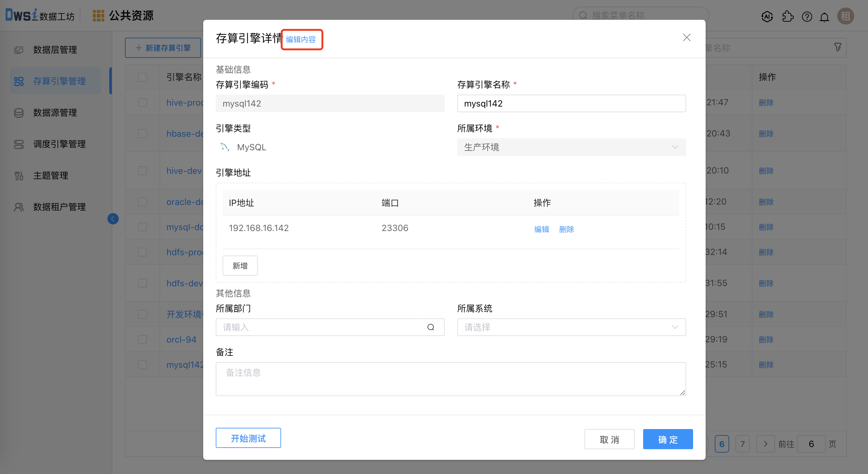Check the mysql-d row checkbox
The width and height of the screenshot is (868, 474).
[x=143, y=227]
